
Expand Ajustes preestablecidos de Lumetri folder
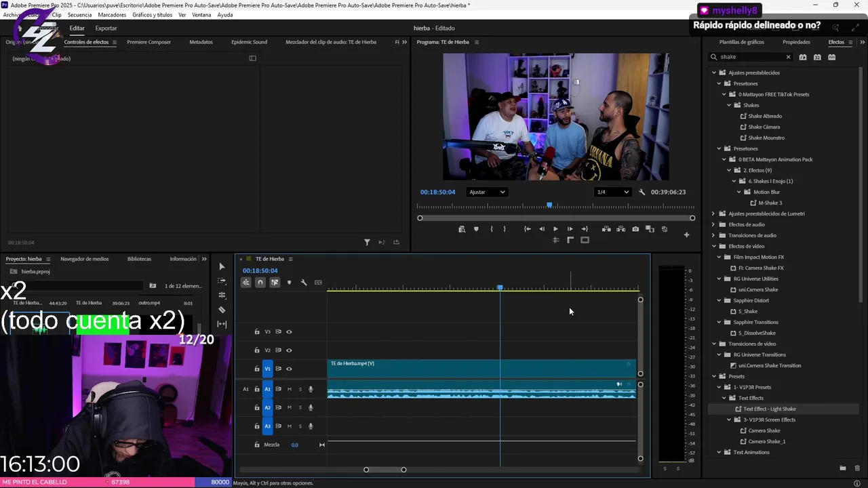coord(713,213)
